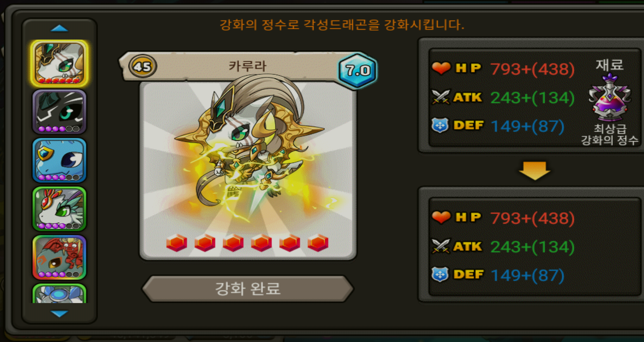The image size is (644, 342).
Task: Click the down arrow below dragon list
Action: (59, 313)
